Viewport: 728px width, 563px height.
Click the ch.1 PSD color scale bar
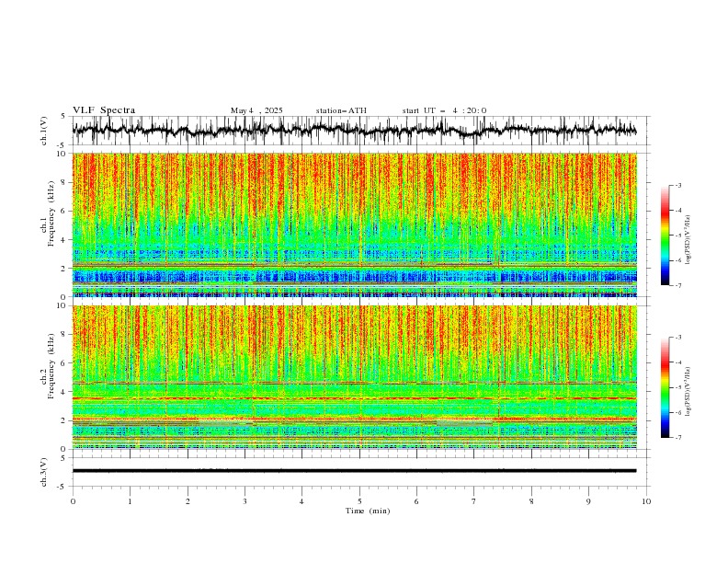point(665,236)
